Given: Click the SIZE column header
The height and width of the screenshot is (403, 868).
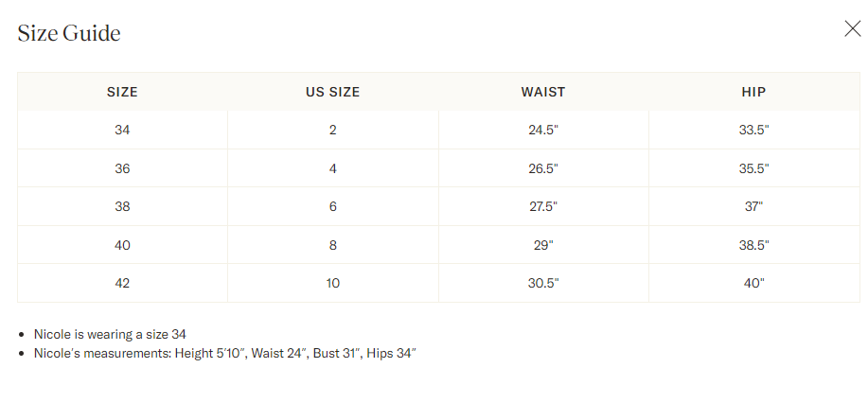Looking at the screenshot, I should (x=122, y=92).
